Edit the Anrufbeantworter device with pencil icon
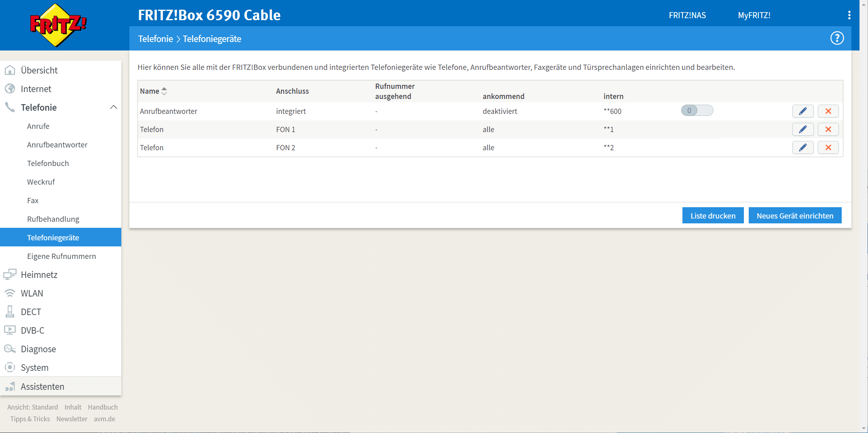This screenshot has width=868, height=433. point(803,111)
